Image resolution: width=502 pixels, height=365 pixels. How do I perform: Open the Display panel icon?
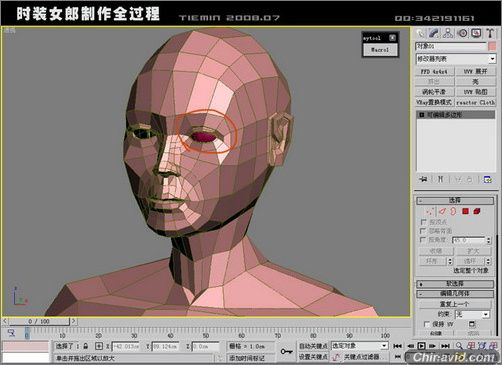click(476, 33)
